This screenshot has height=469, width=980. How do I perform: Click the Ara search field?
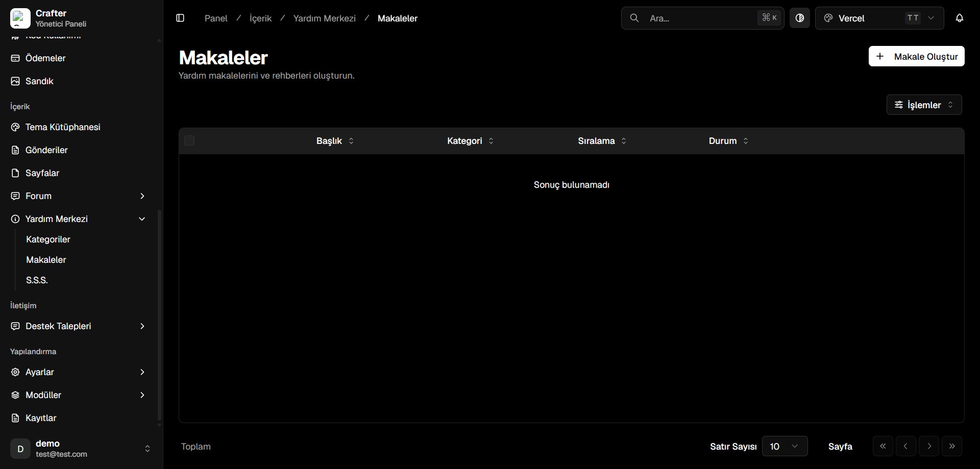pyautogui.click(x=703, y=18)
